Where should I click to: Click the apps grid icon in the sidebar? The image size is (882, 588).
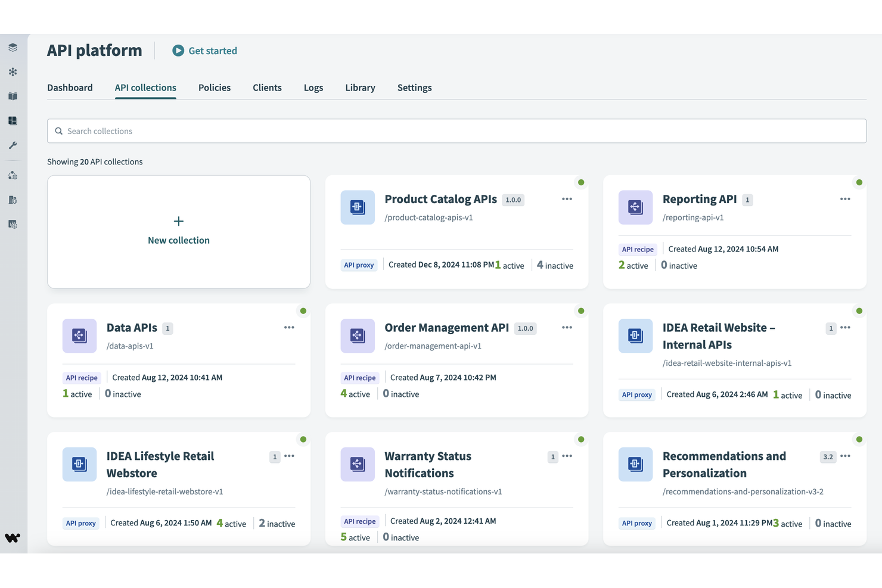pyautogui.click(x=13, y=120)
